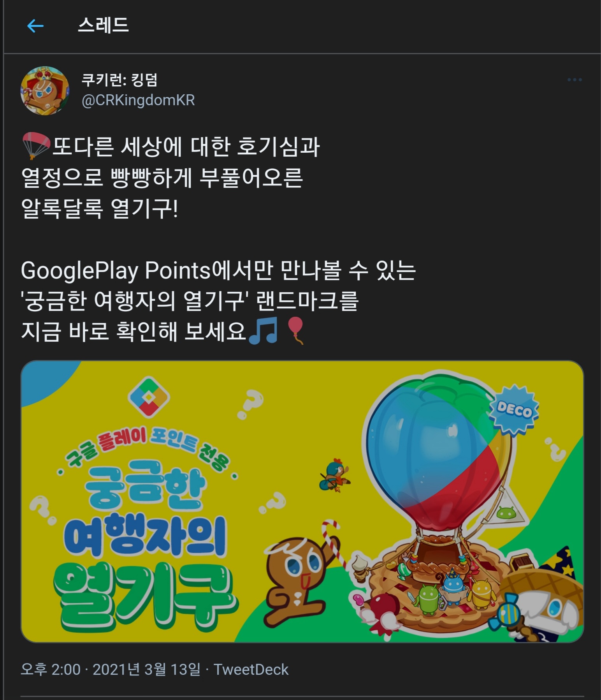This screenshot has width=601, height=700.
Task: Click the red balloon emoji in the tweet
Action: [295, 331]
